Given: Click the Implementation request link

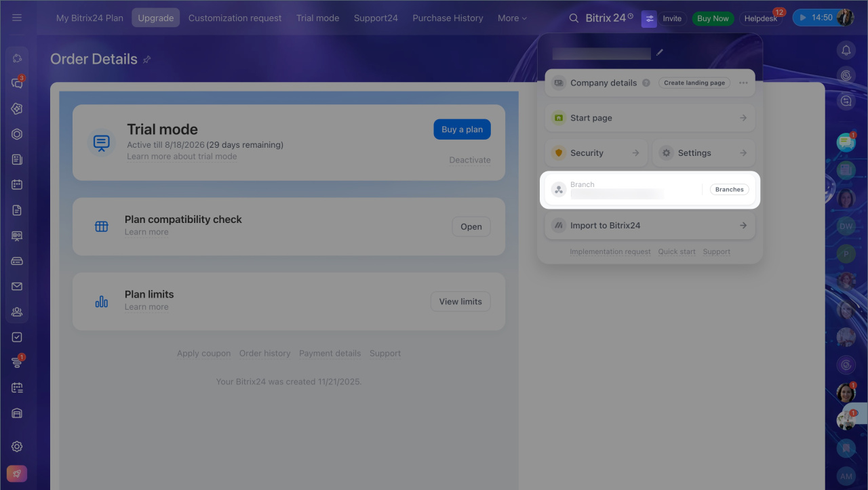Looking at the screenshot, I should [610, 251].
